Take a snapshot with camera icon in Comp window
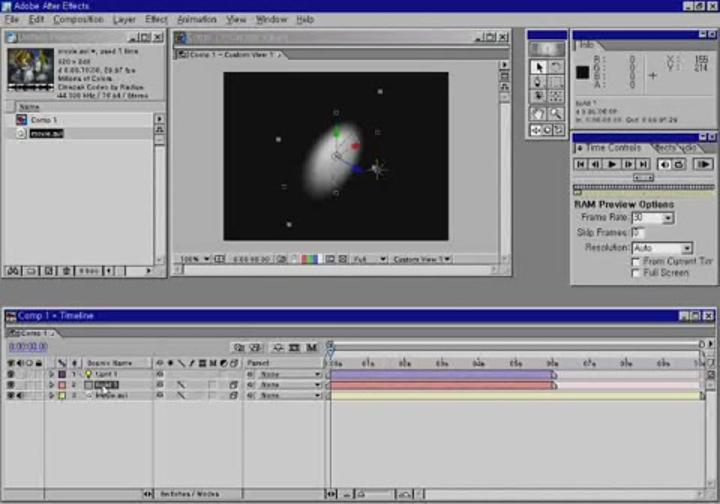This screenshot has height=504, width=720. click(x=281, y=259)
